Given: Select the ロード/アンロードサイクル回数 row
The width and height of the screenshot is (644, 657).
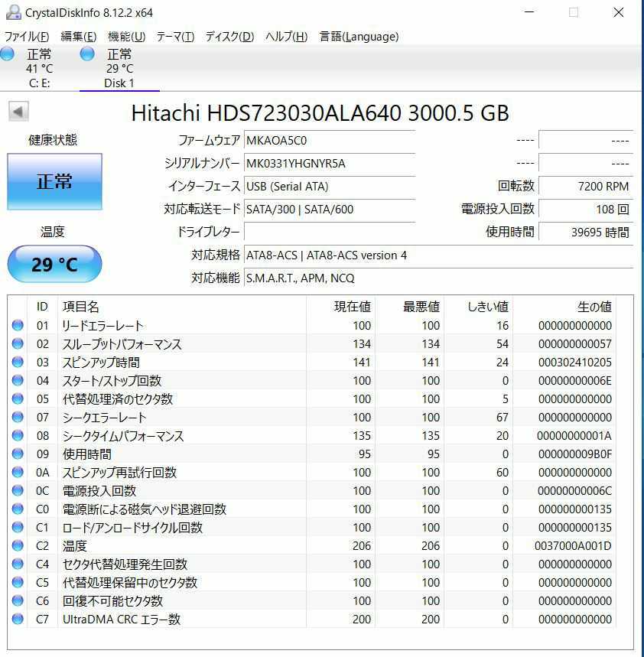Looking at the screenshot, I should tap(312, 528).
